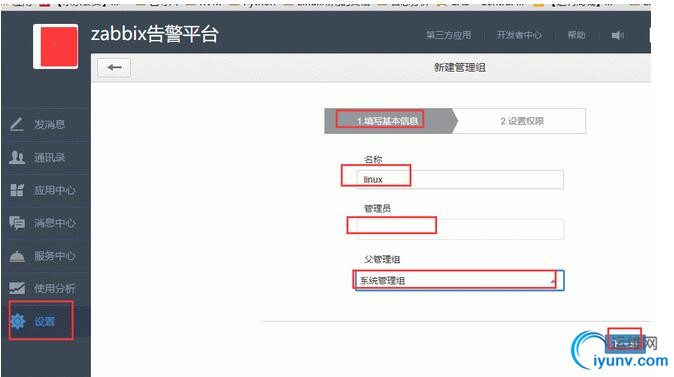Image resolution: width=674 pixels, height=377 pixels.
Task: Click the red account logo thumbnail
Action: [x=56, y=46]
